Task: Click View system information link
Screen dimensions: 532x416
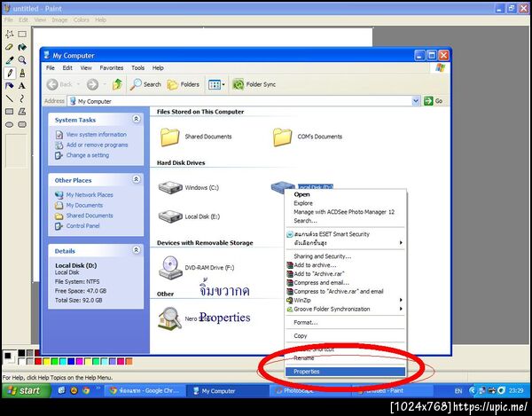Action: pos(97,134)
